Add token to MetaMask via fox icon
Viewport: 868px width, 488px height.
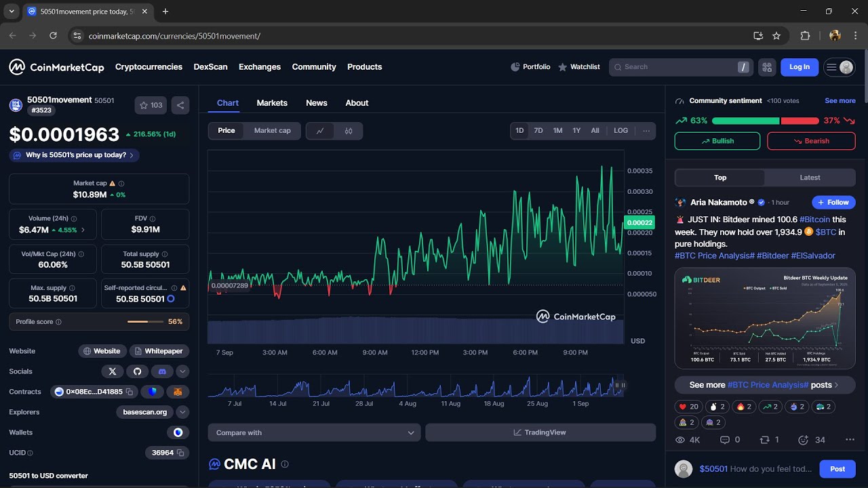tap(178, 392)
